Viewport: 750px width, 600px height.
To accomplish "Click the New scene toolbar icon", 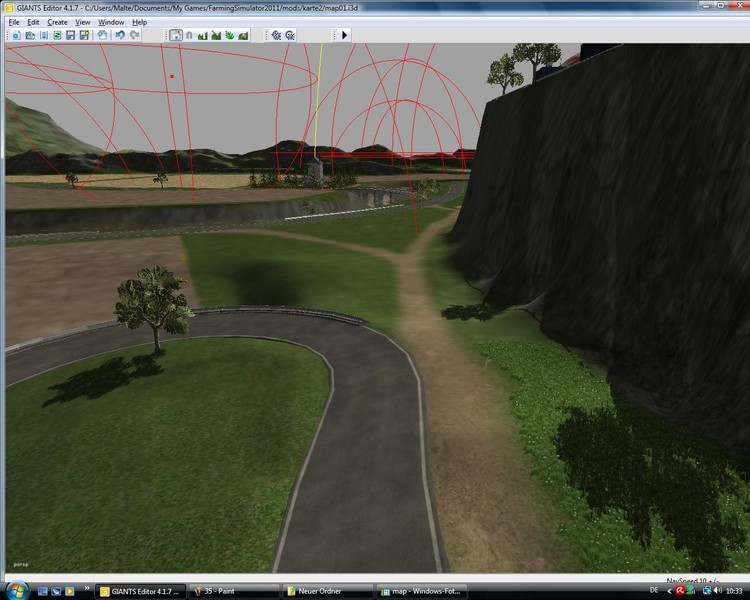I will click(16, 35).
